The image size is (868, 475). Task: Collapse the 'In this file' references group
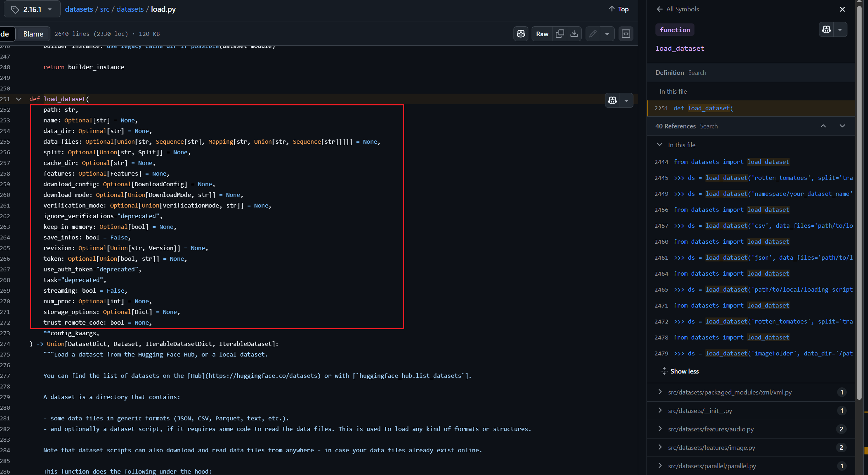(659, 145)
